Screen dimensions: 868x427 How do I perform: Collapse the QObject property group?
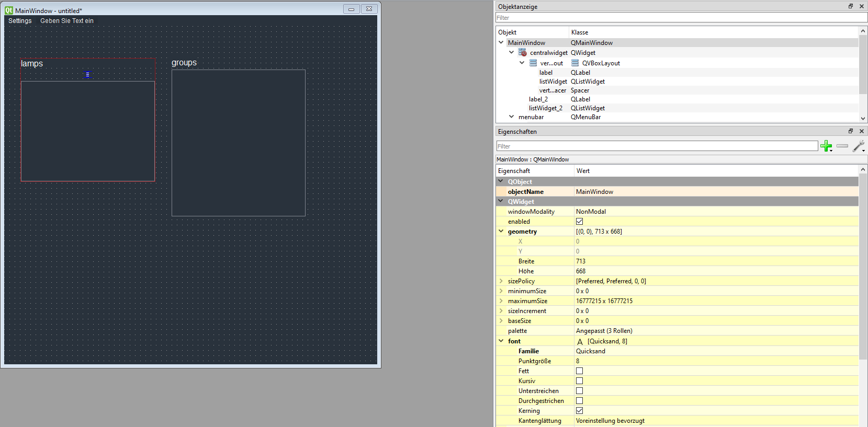click(x=501, y=181)
